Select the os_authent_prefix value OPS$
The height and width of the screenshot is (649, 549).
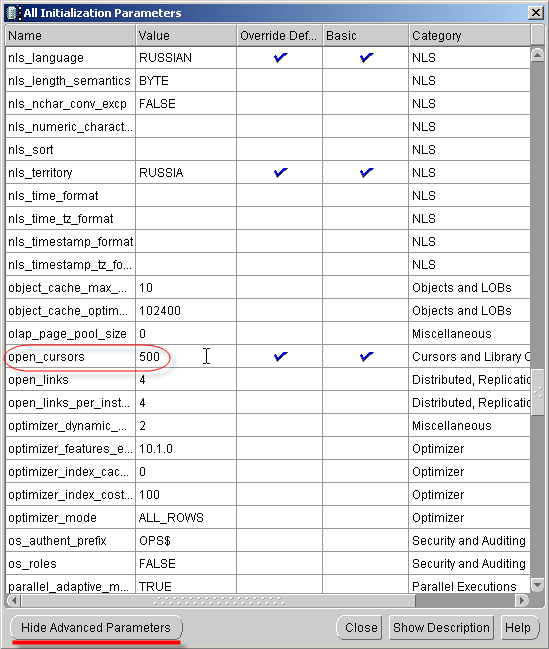(154, 541)
